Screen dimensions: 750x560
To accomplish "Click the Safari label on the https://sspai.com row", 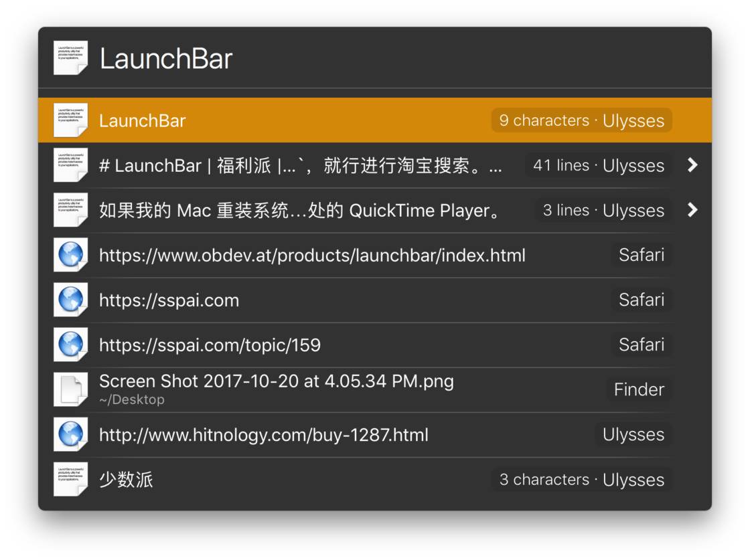I will 642,300.
